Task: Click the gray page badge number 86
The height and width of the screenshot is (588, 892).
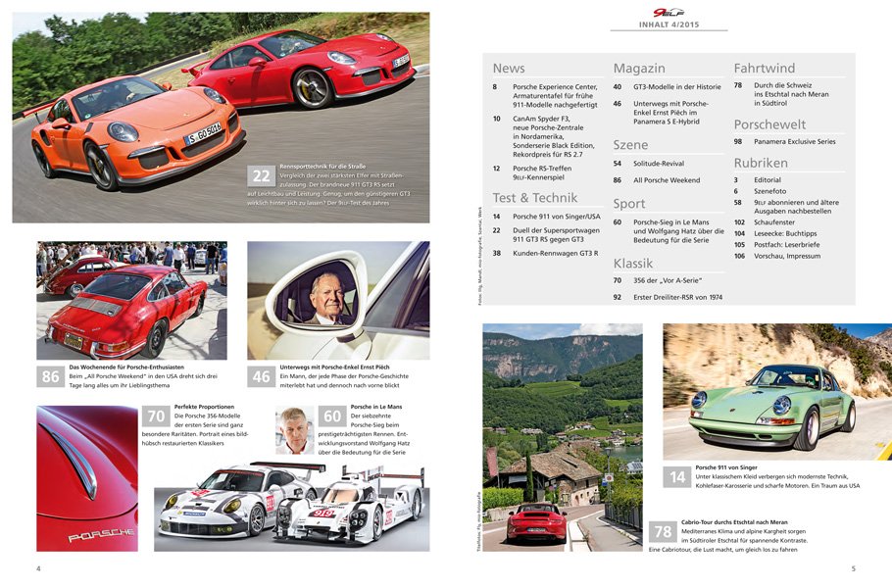Action: coord(50,376)
